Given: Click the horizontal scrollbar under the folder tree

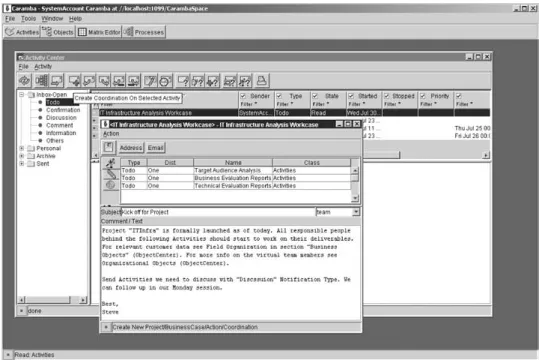Looking at the screenshot, I should pos(53,300).
